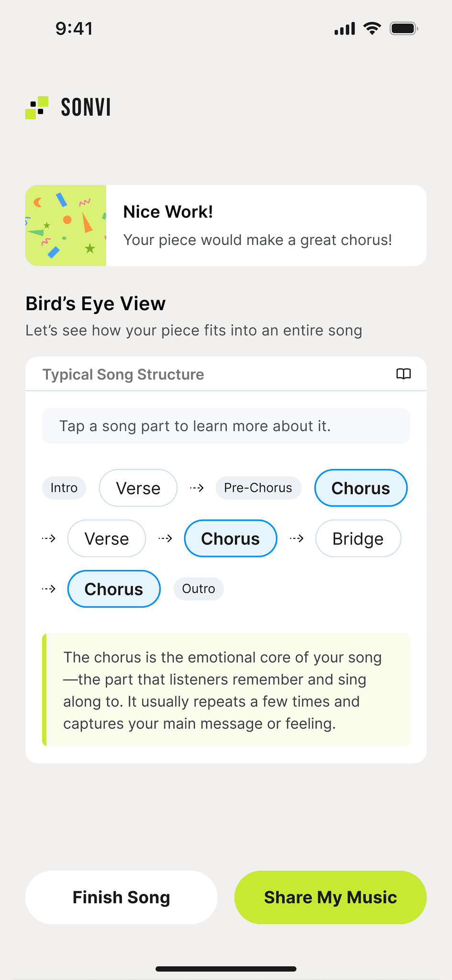The image size is (452, 980).
Task: Tap the battery status icon
Action: tap(404, 29)
